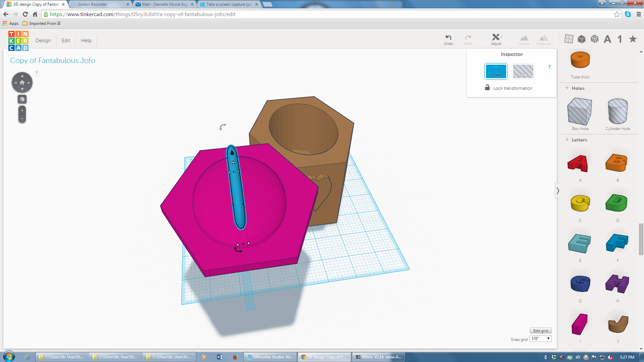
Task: Zoom in with the plus button
Action: click(x=22, y=110)
